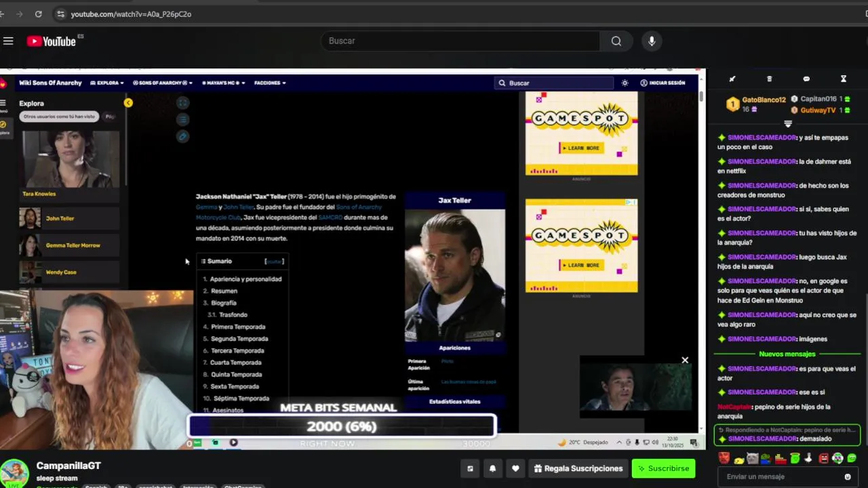Open site information icon in the address bar
The width and height of the screenshot is (868, 488).
(60, 14)
